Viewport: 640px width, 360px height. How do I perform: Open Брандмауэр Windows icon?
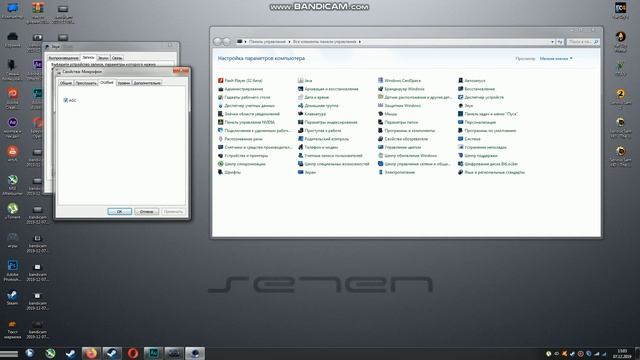tap(380, 89)
